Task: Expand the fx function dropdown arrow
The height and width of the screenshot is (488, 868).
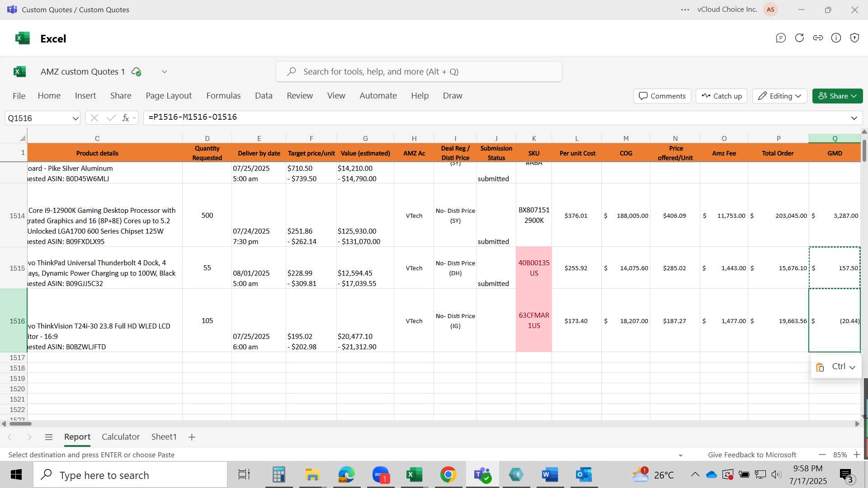Action: pos(134,118)
